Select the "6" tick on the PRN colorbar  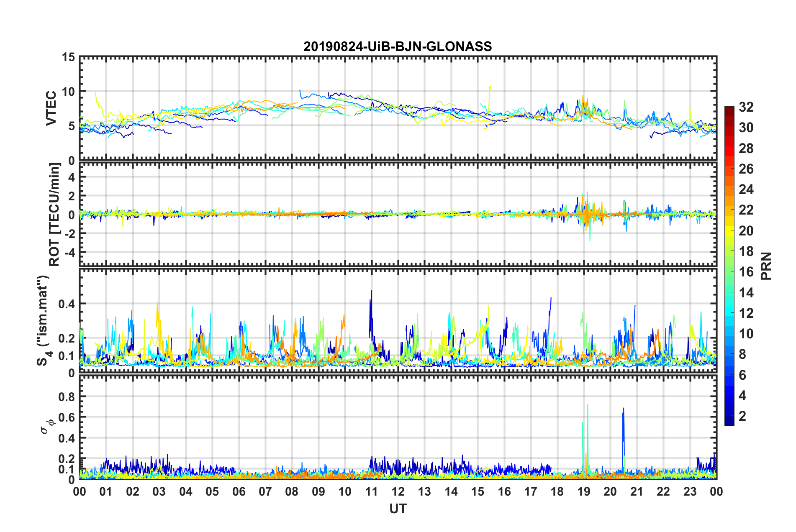point(743,375)
